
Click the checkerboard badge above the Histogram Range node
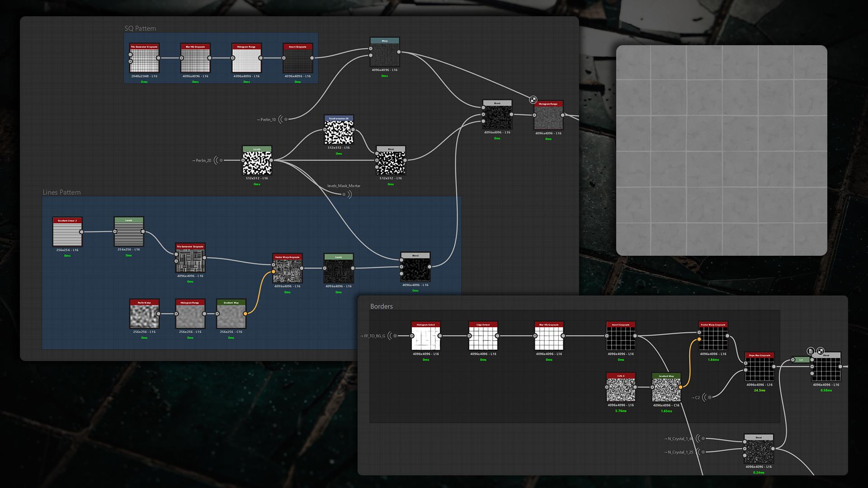click(x=533, y=100)
